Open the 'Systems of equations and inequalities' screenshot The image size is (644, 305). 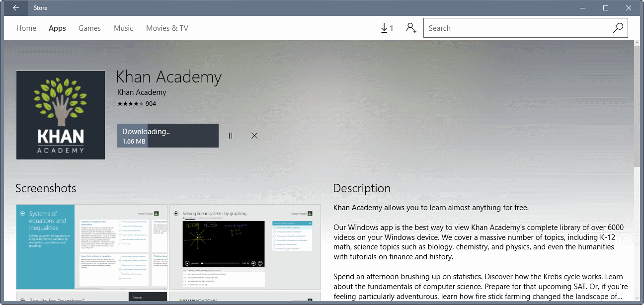(x=91, y=246)
